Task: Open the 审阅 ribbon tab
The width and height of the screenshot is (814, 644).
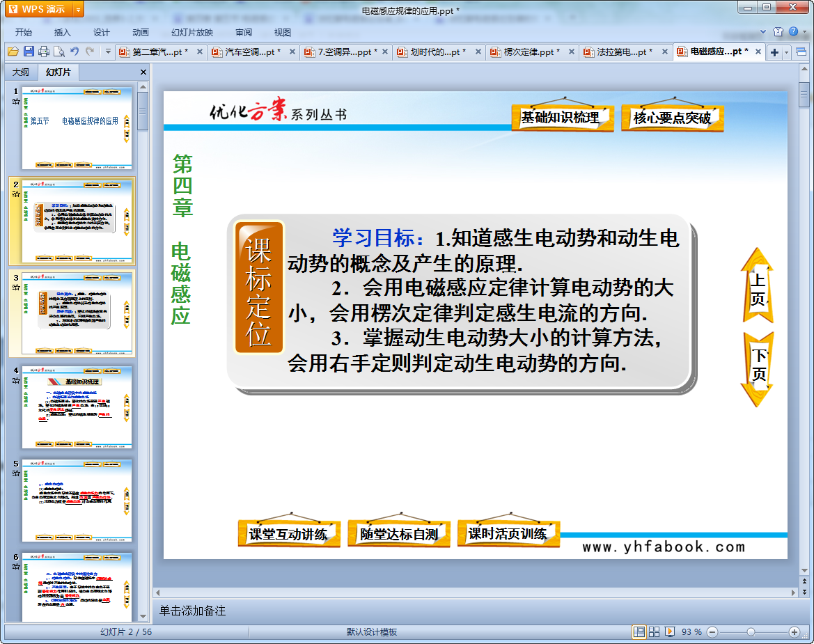Action: coord(244,32)
